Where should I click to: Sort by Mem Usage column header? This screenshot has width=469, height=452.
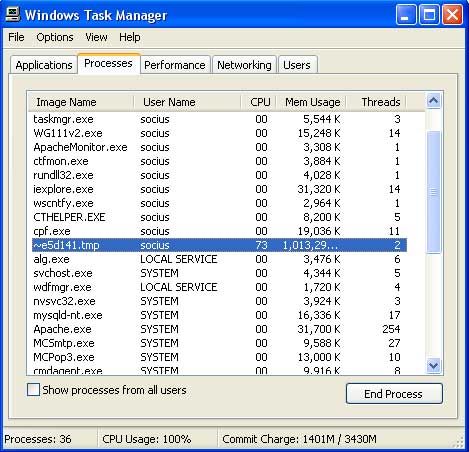tap(311, 102)
